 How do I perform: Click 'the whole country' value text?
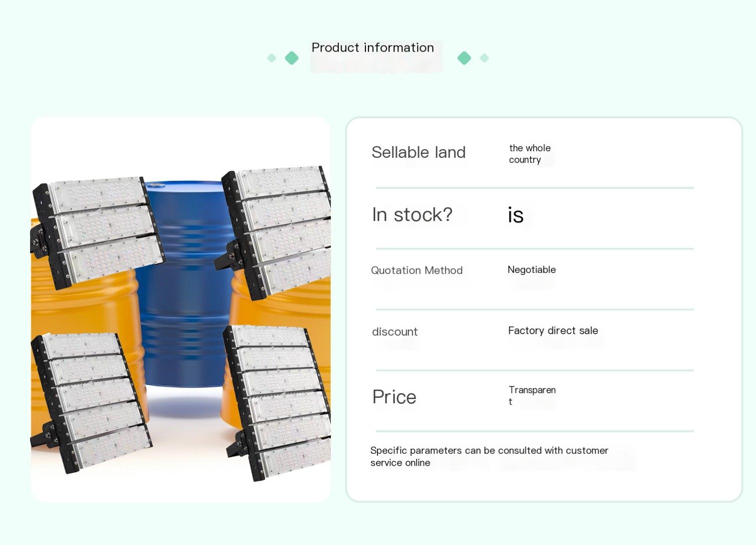pyautogui.click(x=530, y=154)
